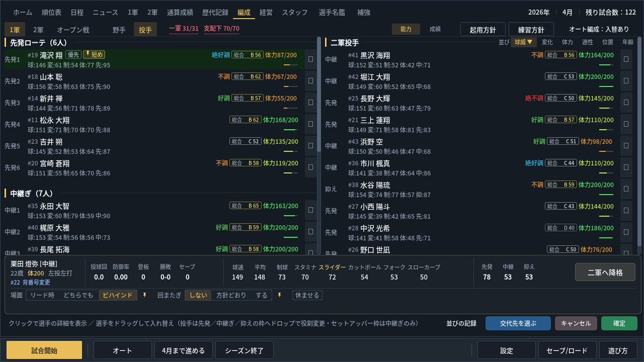
Task: Check the box for 市川 楓真
Action: (626, 167)
